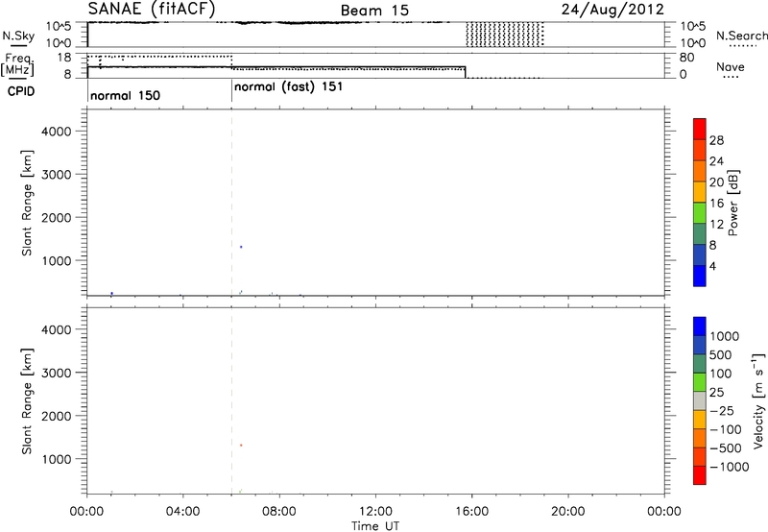This screenshot has width=768, height=532.
Task: Click the 2000 tick on the velocity panel
Action: coord(57,416)
